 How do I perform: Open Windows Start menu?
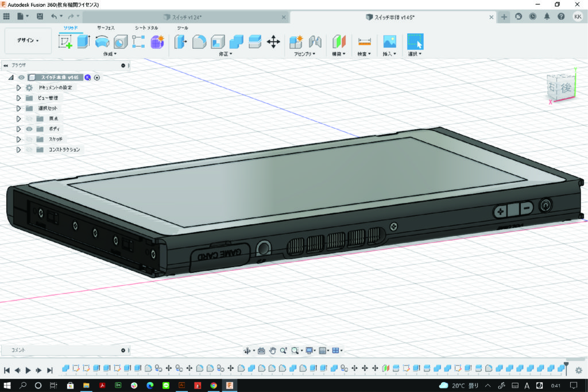[x=8, y=385]
